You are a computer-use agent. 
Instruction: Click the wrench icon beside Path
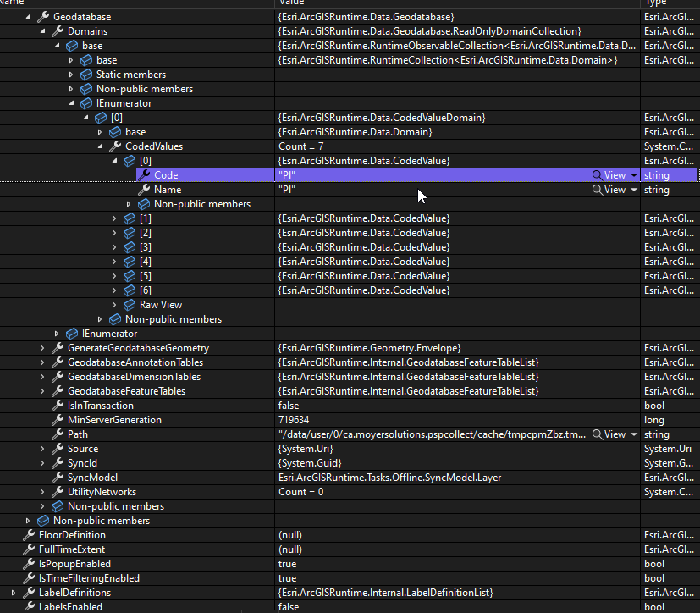(58, 434)
